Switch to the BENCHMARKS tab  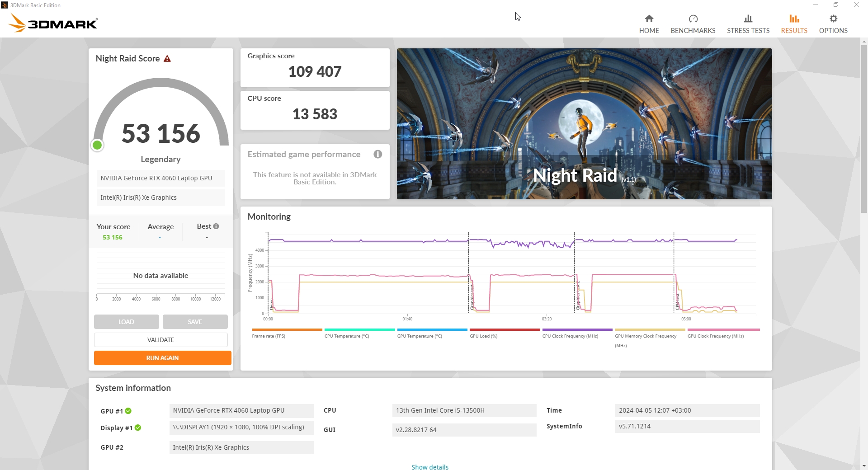click(x=693, y=24)
